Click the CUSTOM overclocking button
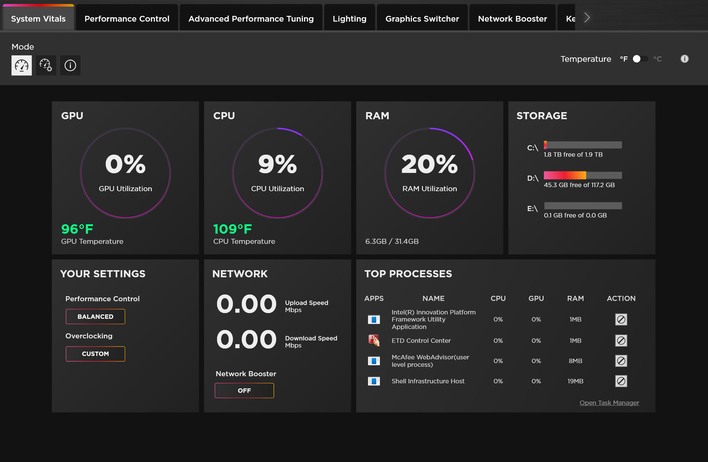The image size is (708, 462). coord(95,354)
